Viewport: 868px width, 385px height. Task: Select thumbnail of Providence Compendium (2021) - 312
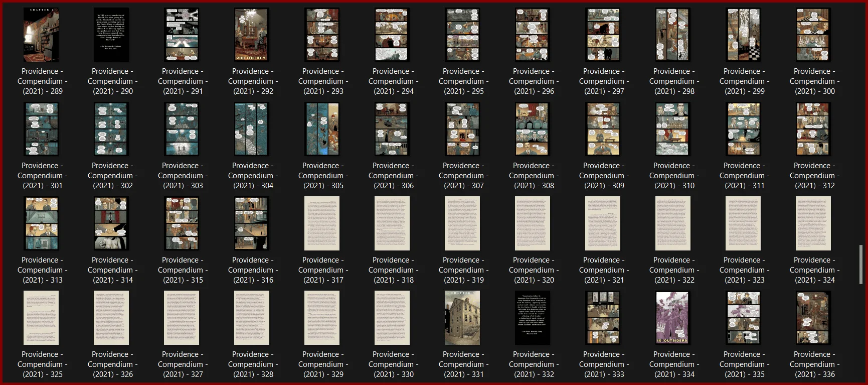[x=813, y=129]
